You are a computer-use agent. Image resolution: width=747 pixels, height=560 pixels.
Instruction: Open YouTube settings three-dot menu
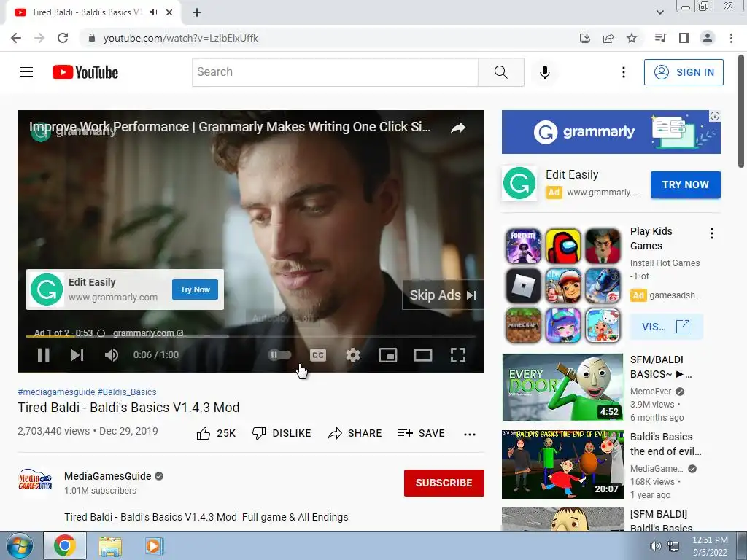click(623, 72)
